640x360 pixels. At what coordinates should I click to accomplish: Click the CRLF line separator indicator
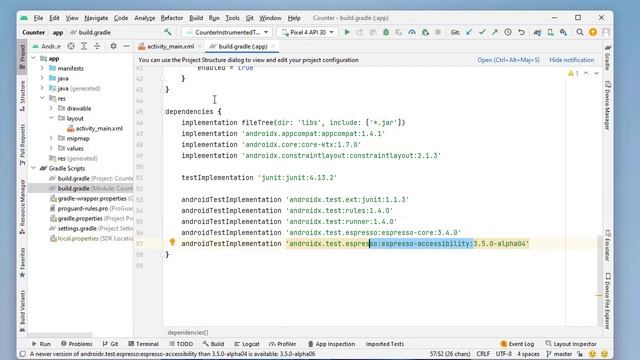(x=483, y=354)
